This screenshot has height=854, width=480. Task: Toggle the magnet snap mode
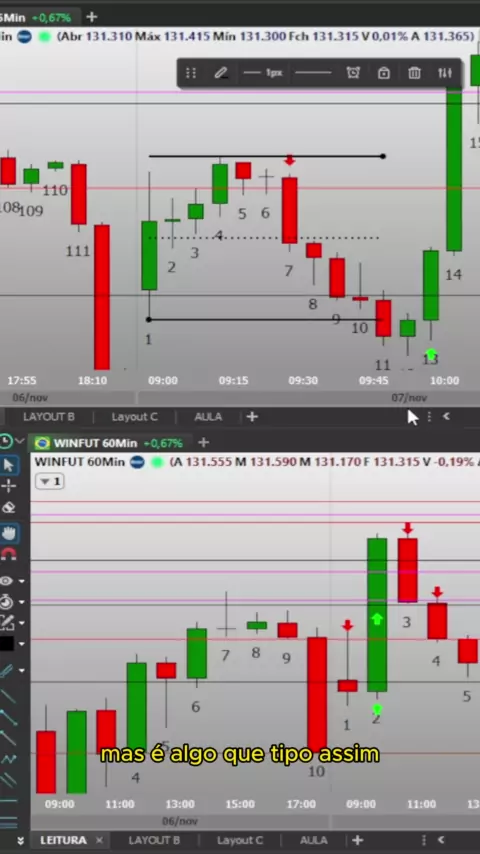click(8, 554)
